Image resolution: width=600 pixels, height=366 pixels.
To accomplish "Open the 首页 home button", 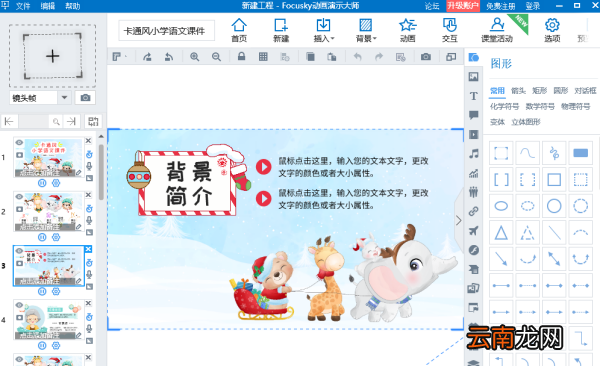I will click(239, 30).
